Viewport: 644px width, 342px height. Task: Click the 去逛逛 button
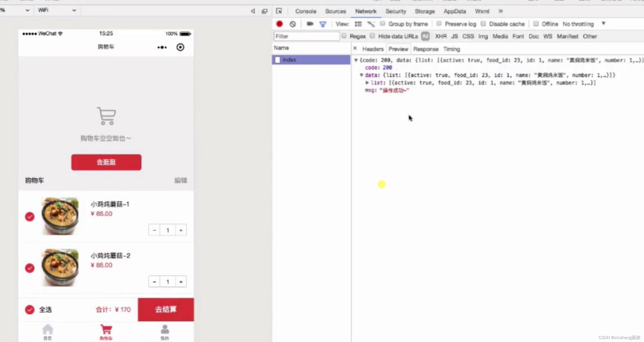(x=106, y=162)
